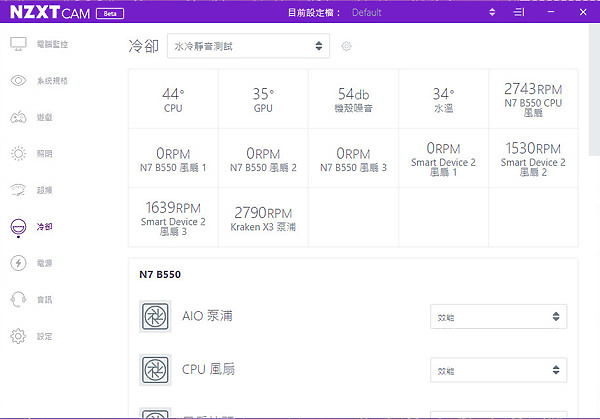The height and width of the screenshot is (419, 600).
Task: Click the gear icon beside cooling profile
Action: 346,46
